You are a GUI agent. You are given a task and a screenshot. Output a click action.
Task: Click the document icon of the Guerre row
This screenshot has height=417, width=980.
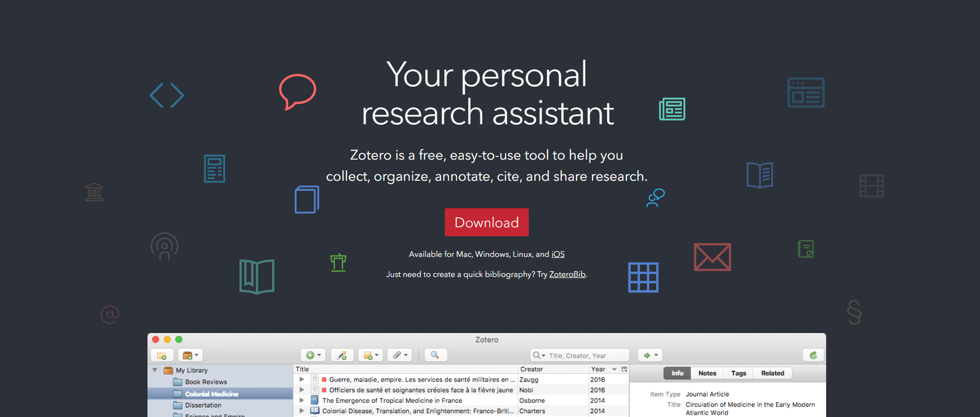tap(315, 379)
